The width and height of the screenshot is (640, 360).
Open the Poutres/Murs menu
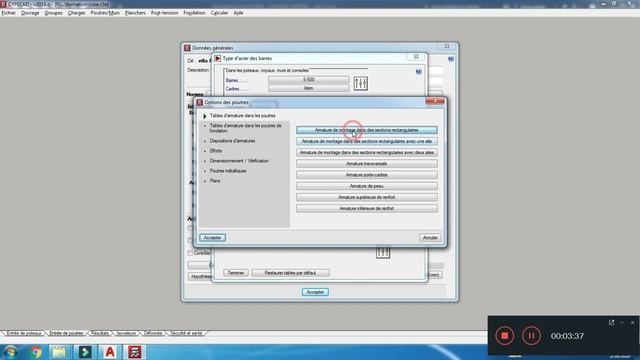(x=105, y=13)
